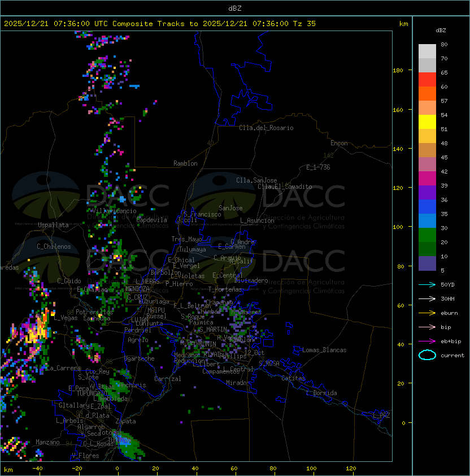The width and height of the screenshot is (470, 476).
Task: Pick the gold swatch between 51 and 48
Action: point(427,136)
